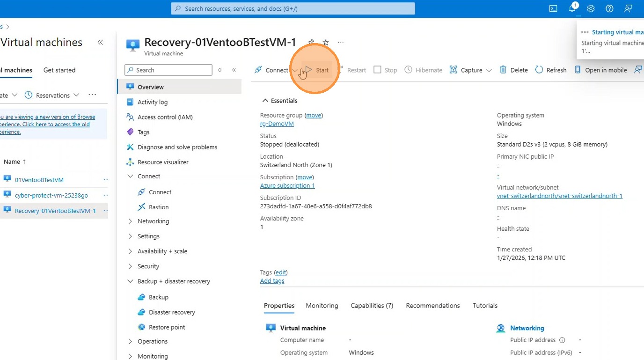Open the Starting virtual machine notification
Image resolution: width=644 pixels, height=360 pixels.
point(618,32)
